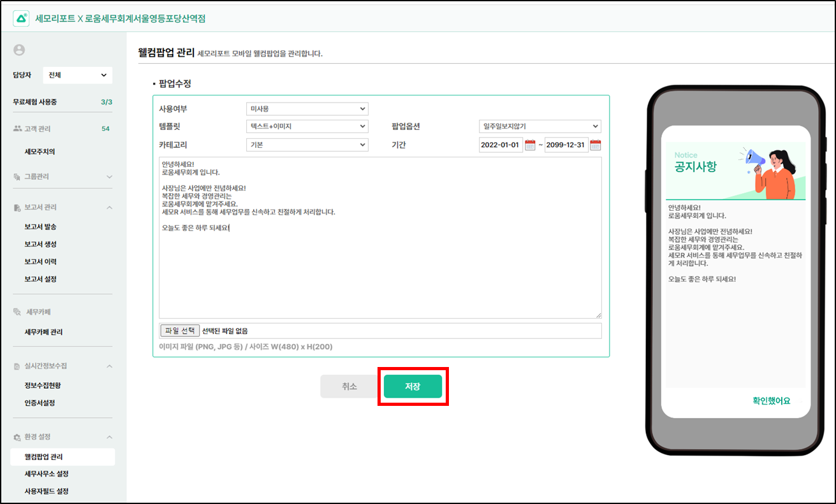836x504 pixels.
Task: Open the start date calendar icon
Action: point(530,145)
